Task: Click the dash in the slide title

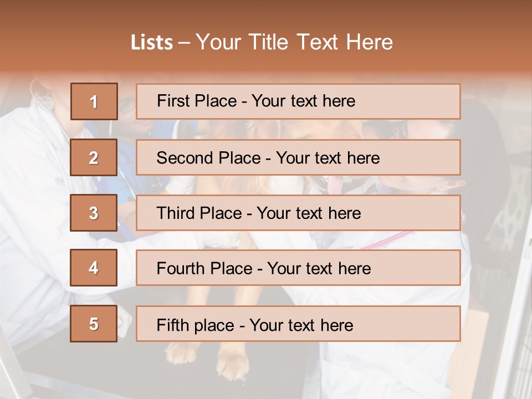Action: pyautogui.click(x=184, y=43)
